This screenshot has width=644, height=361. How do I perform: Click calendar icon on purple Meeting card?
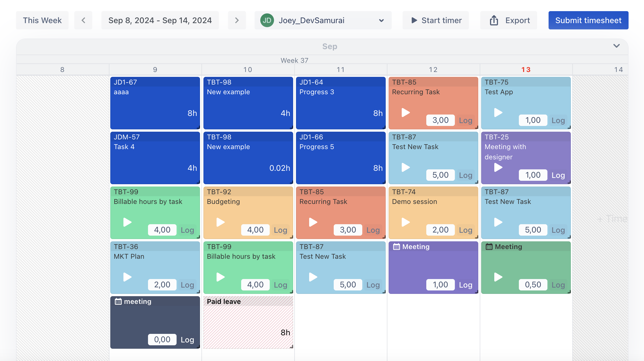tap(396, 247)
